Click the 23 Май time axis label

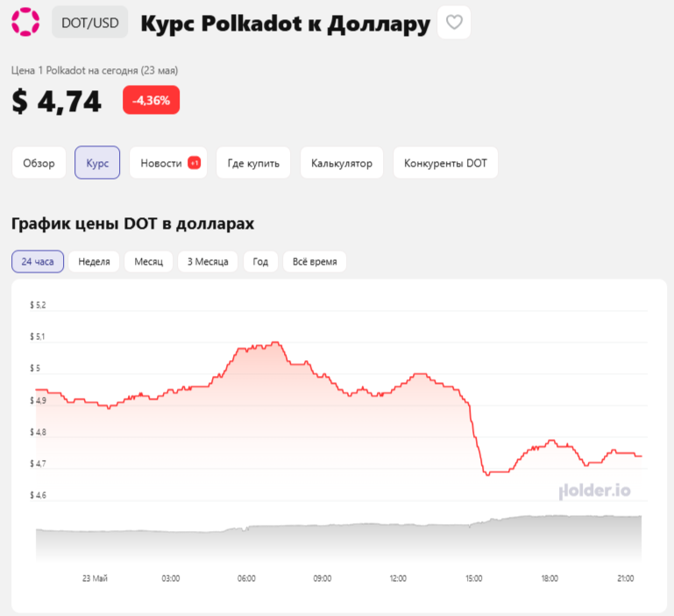95,578
